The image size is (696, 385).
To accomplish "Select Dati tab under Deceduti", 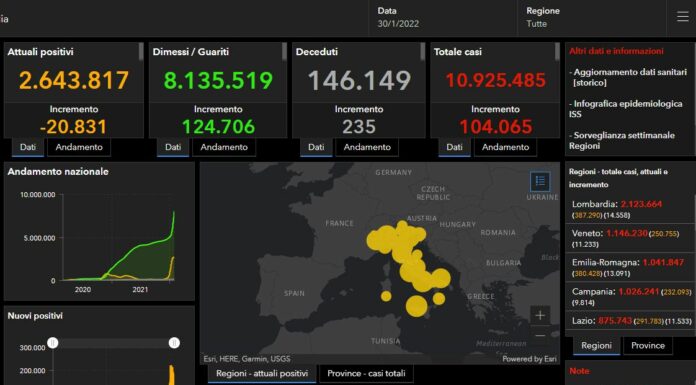I will coord(316,147).
